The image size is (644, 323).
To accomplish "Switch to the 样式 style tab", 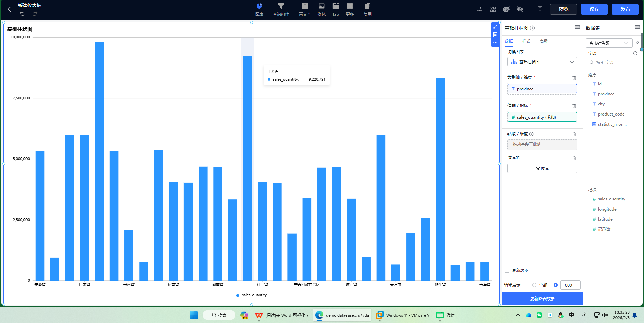I will (x=526, y=41).
